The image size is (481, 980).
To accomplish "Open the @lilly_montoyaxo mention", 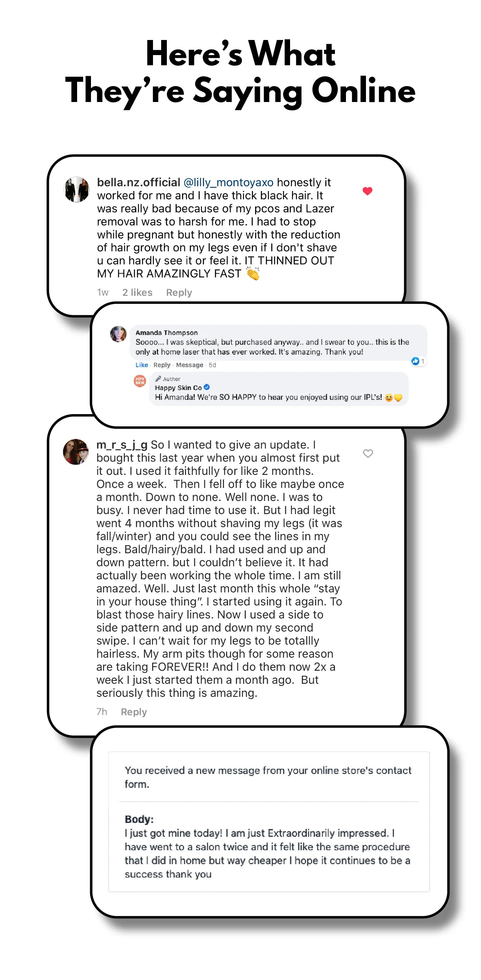I will [228, 182].
